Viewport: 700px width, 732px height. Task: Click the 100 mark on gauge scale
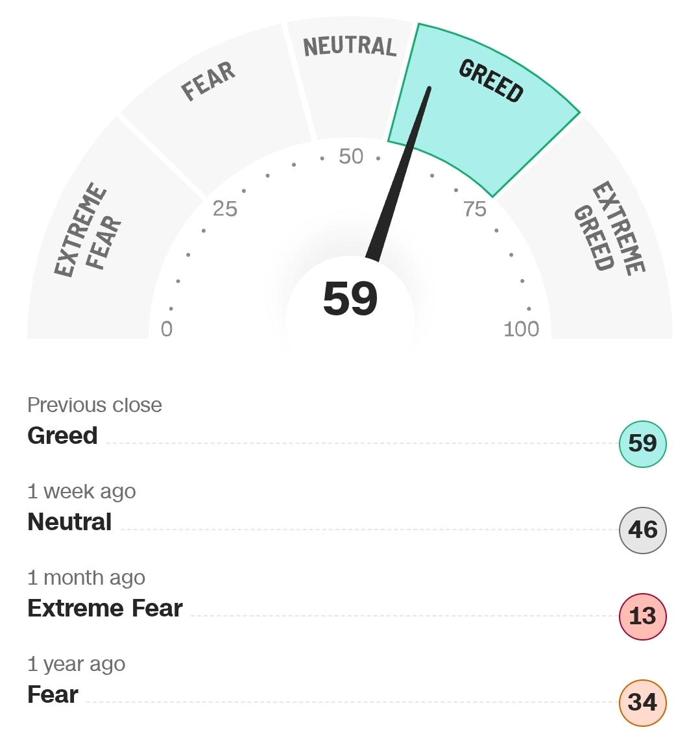click(521, 329)
